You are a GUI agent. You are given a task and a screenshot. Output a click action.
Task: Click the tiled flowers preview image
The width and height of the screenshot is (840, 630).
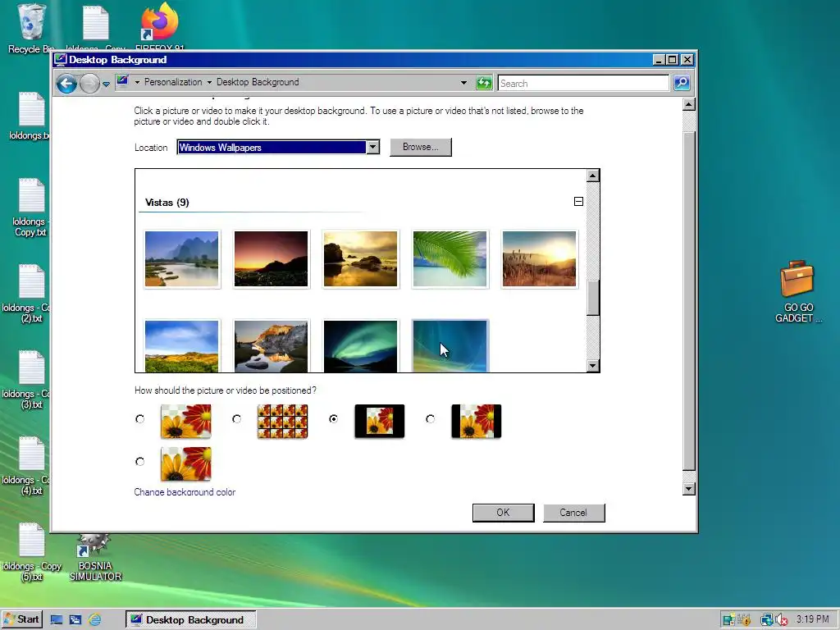pos(282,421)
